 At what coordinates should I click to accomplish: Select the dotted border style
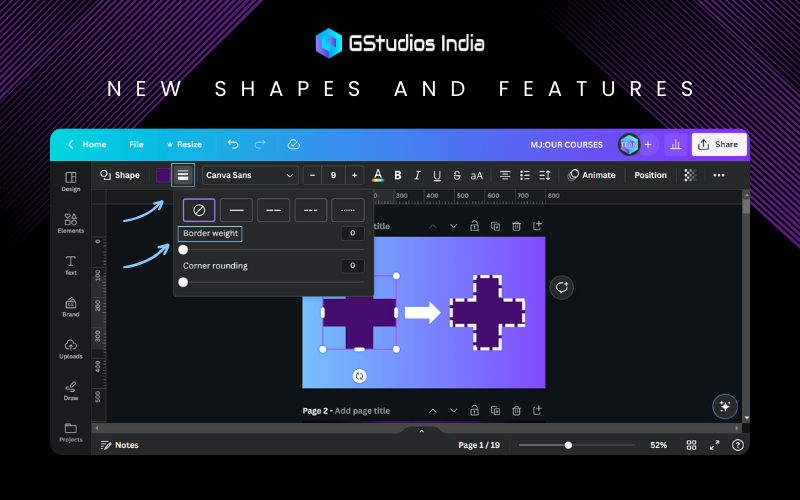[348, 210]
